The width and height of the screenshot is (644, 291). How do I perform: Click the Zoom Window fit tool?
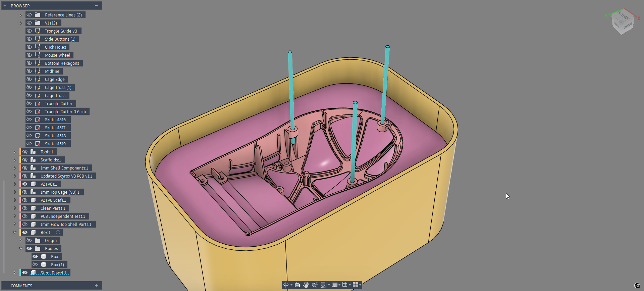coord(323,285)
